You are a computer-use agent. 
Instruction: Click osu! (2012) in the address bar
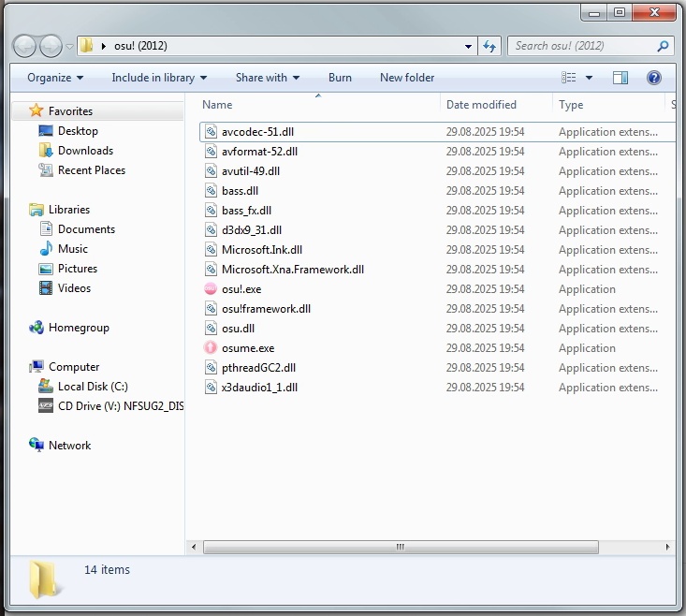(x=140, y=46)
